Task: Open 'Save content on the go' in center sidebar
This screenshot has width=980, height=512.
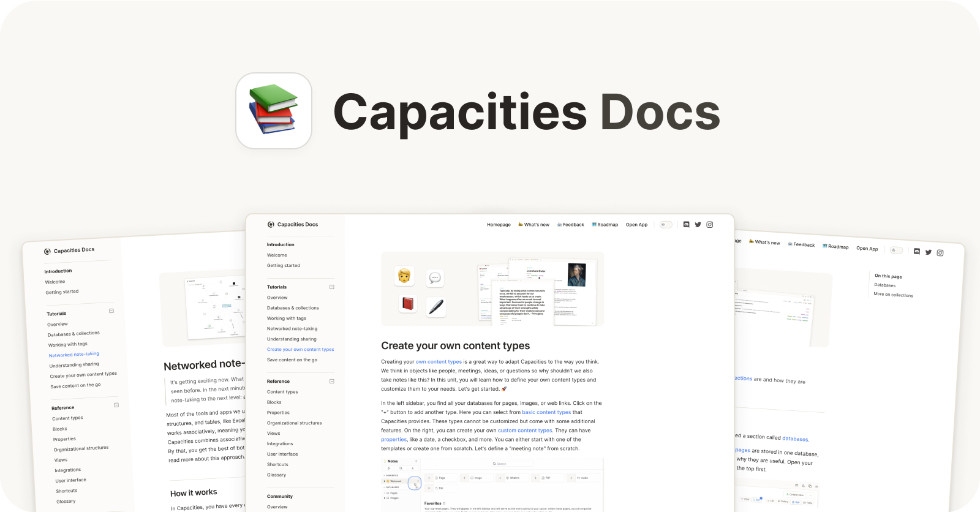Action: (292, 360)
